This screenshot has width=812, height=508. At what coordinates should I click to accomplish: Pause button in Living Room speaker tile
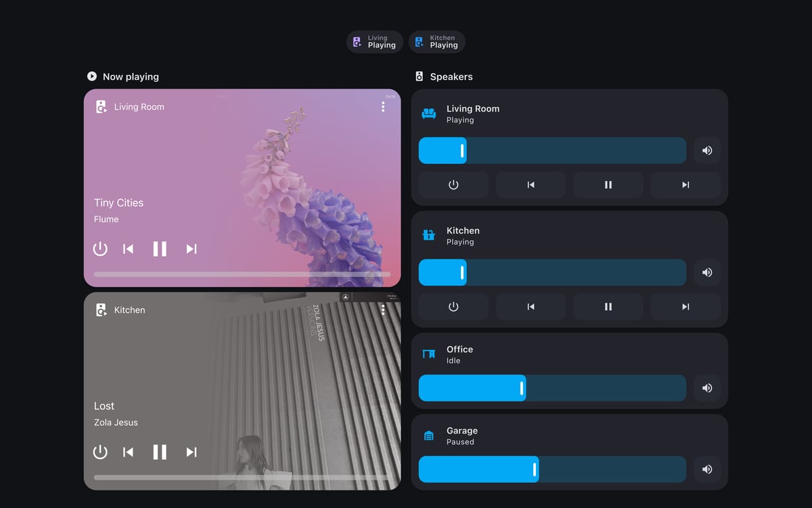(x=608, y=185)
